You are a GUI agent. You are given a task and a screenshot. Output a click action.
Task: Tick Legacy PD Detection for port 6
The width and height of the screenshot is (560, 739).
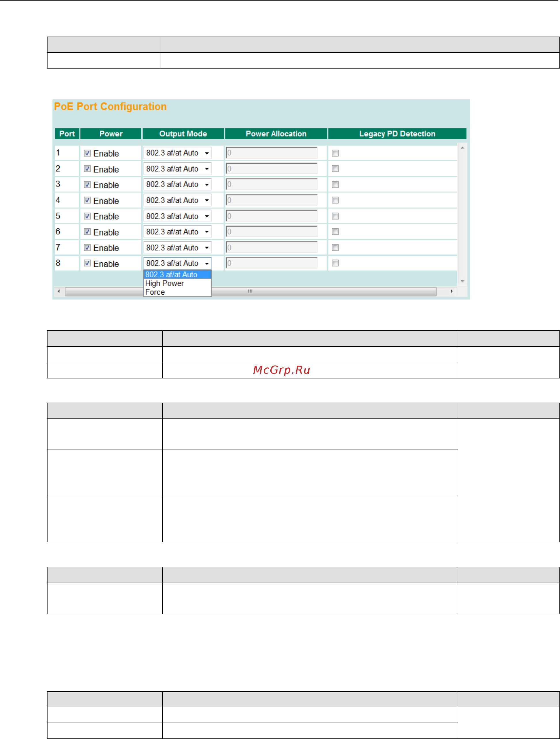pyautogui.click(x=335, y=232)
